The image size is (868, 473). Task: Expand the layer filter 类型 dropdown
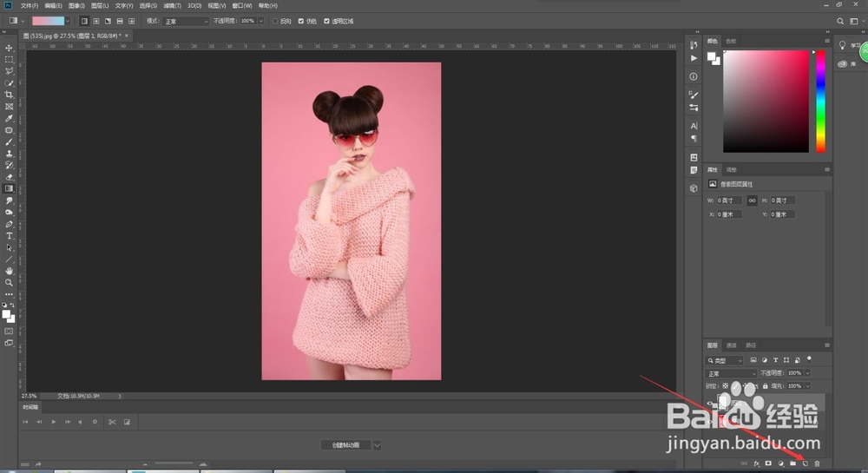(727, 360)
